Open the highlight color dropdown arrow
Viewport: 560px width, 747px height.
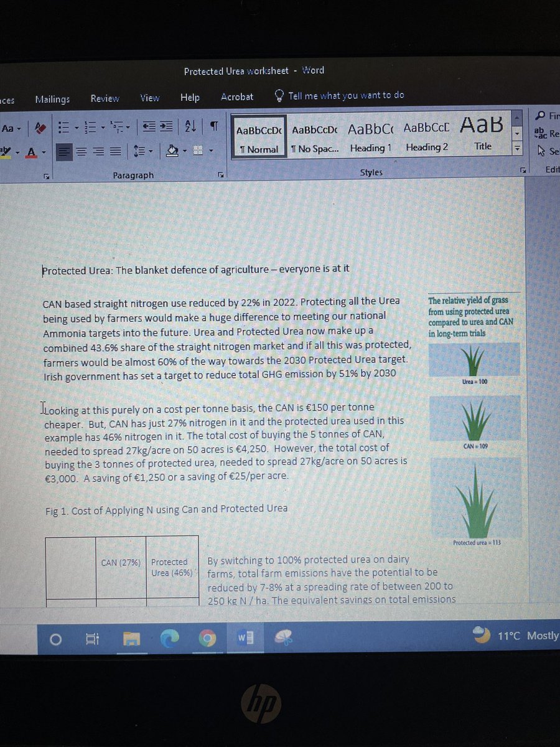click(19, 151)
